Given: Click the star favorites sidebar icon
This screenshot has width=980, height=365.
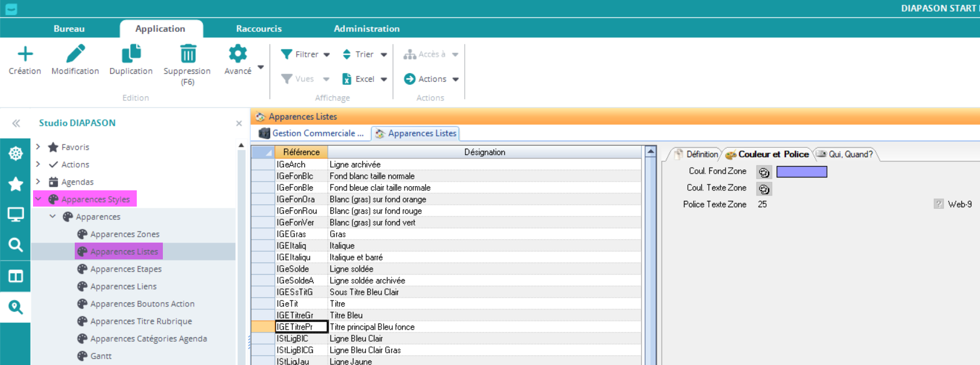Looking at the screenshot, I should point(16,184).
